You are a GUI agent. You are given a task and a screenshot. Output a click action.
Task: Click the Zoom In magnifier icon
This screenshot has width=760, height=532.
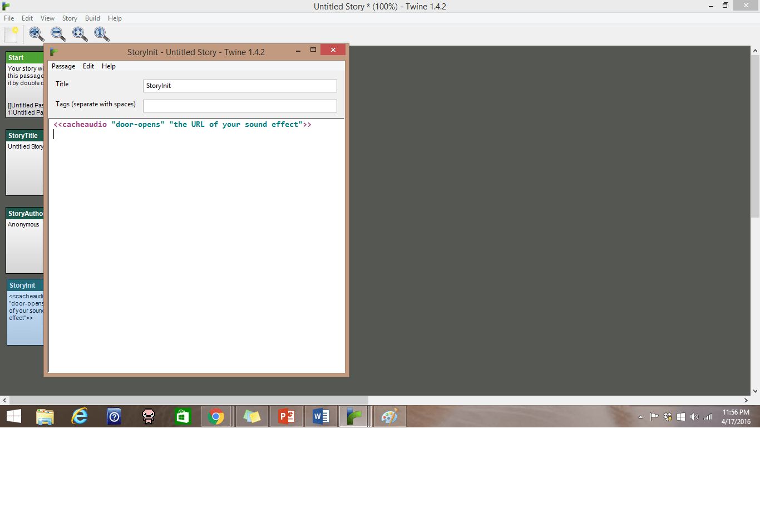(37, 35)
